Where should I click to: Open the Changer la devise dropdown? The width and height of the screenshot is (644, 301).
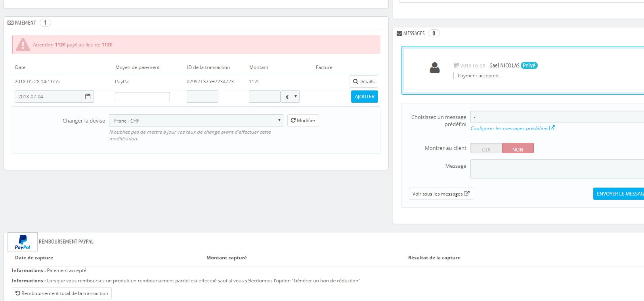coord(196,121)
